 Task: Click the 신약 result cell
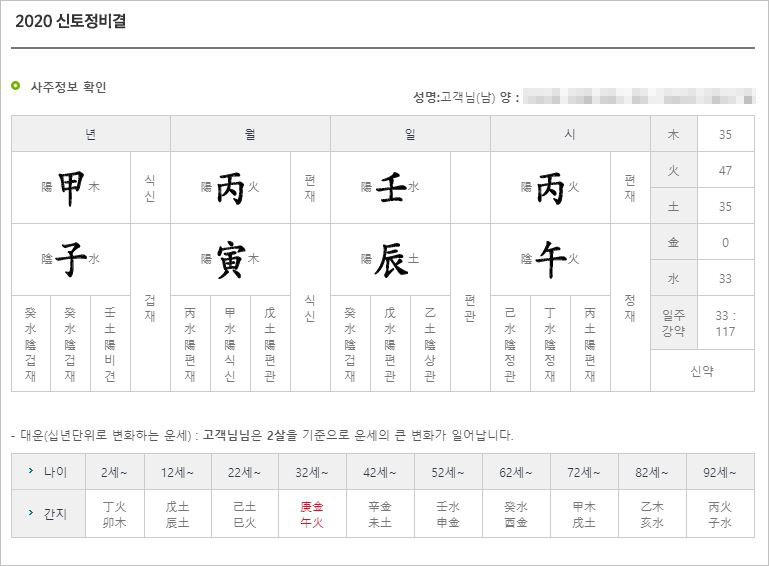tap(702, 371)
